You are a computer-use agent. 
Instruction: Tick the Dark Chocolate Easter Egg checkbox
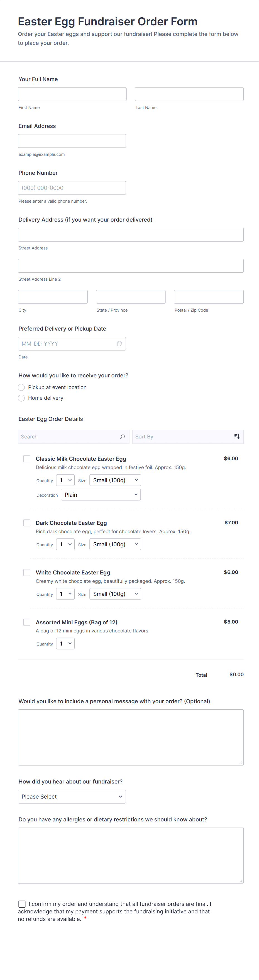[27, 523]
